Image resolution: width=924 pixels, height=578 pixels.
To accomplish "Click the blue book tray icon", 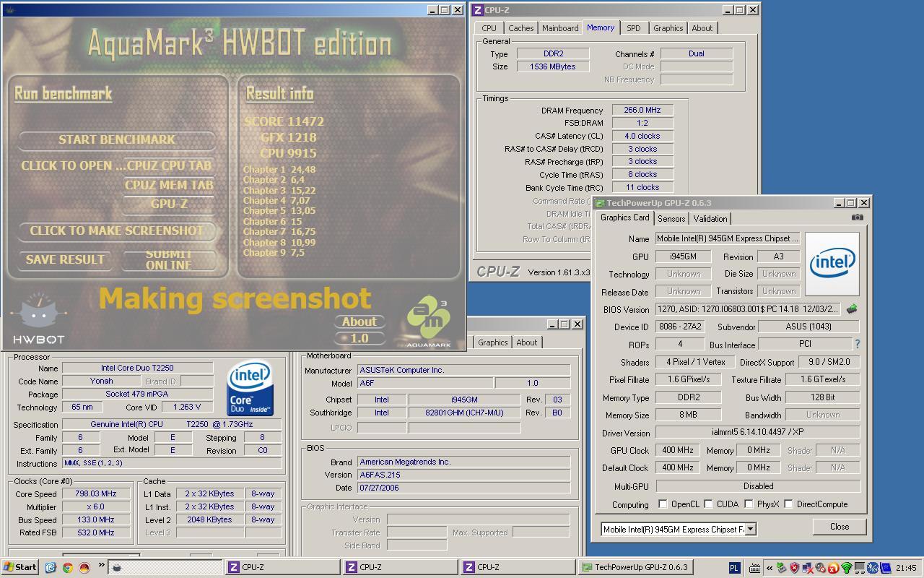I will pos(885,568).
